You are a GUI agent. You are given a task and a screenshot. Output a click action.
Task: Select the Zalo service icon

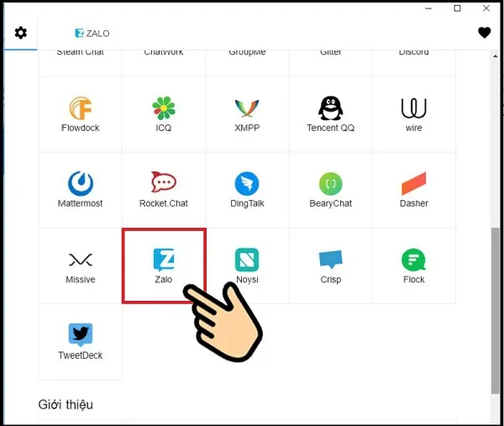coord(164,259)
